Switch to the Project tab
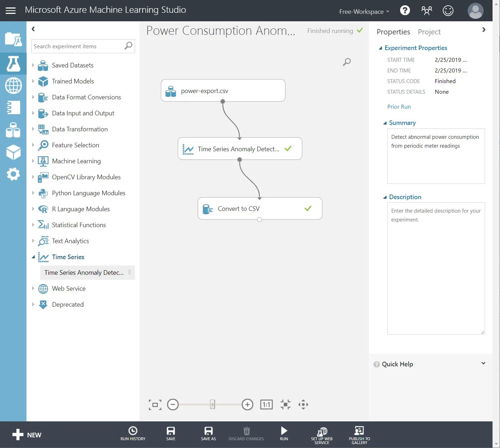 point(429,32)
